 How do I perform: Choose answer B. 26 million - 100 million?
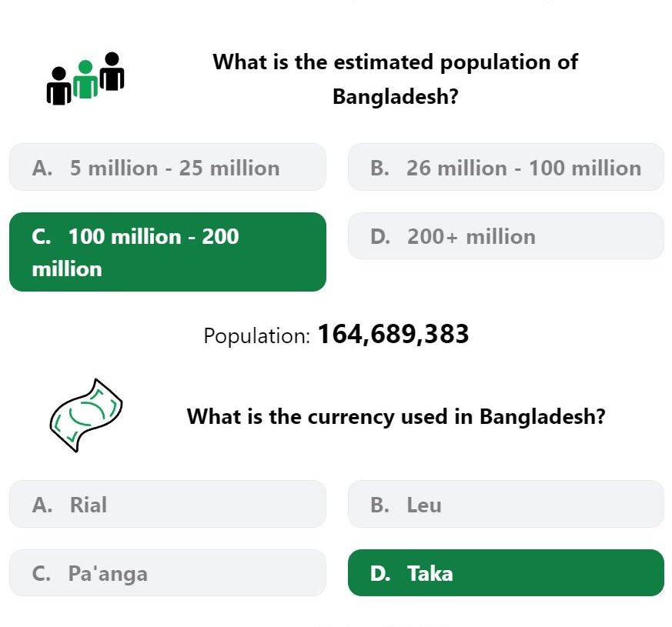[506, 167]
